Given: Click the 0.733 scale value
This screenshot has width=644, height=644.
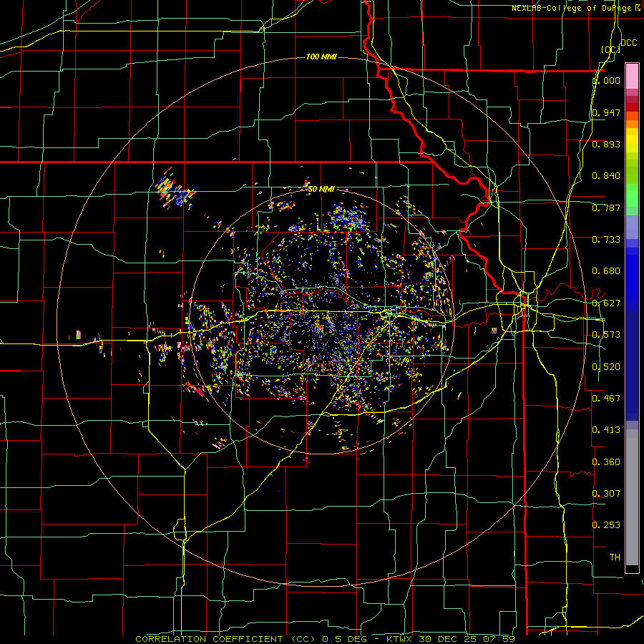Looking at the screenshot, I should (x=606, y=240).
